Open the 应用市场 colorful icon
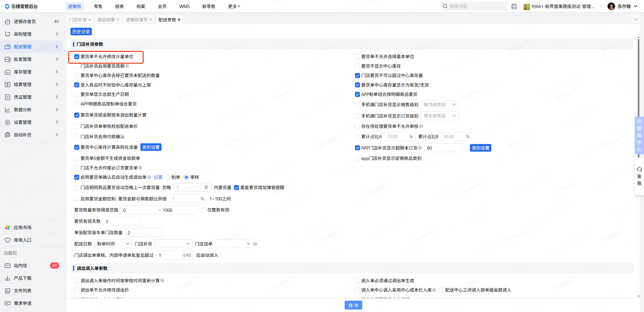Viewport: 644px width, 312px height. [x=8, y=227]
